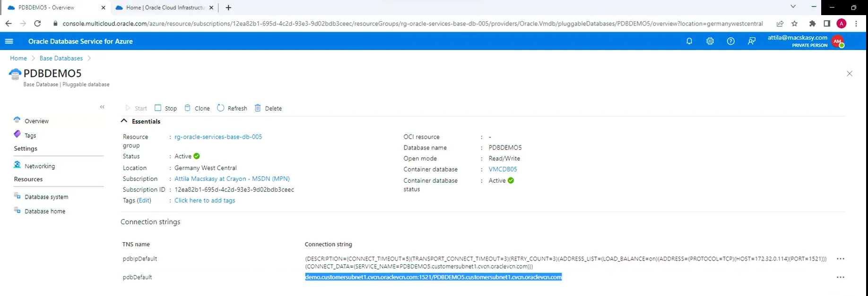Open container database VMCDB05

point(503,169)
